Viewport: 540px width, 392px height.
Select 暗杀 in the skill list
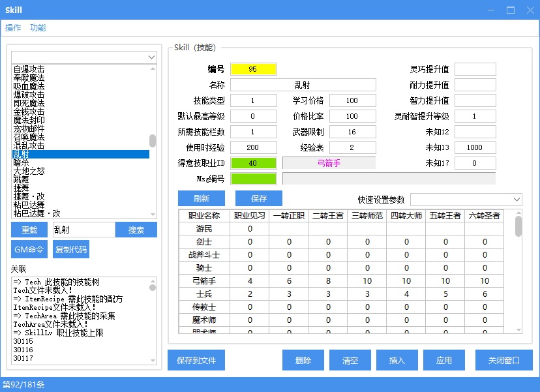point(21,163)
